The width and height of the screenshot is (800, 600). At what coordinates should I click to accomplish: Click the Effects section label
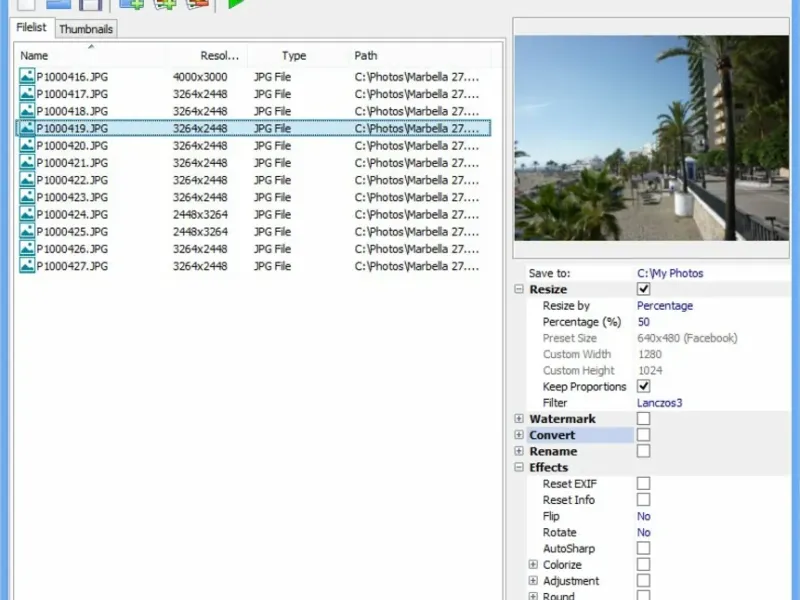pyautogui.click(x=548, y=467)
